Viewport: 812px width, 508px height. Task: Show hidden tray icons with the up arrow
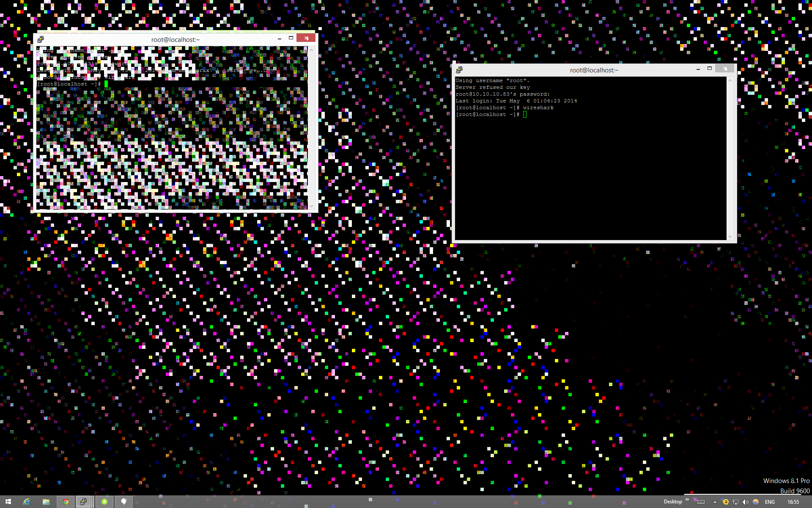click(715, 502)
